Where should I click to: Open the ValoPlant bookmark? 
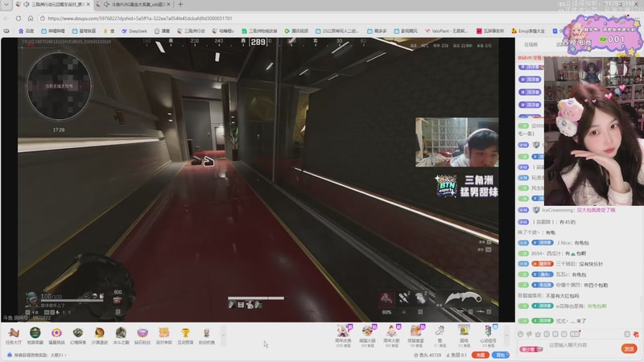click(446, 31)
